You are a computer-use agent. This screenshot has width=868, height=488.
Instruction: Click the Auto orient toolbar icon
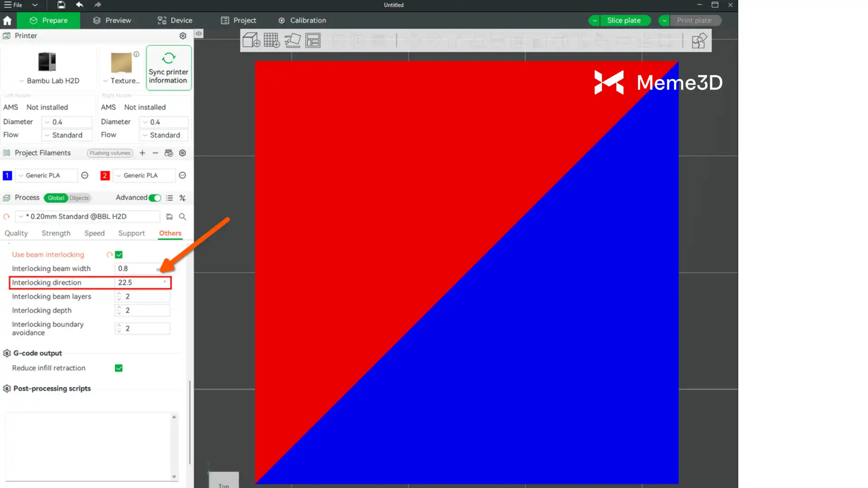click(x=292, y=41)
